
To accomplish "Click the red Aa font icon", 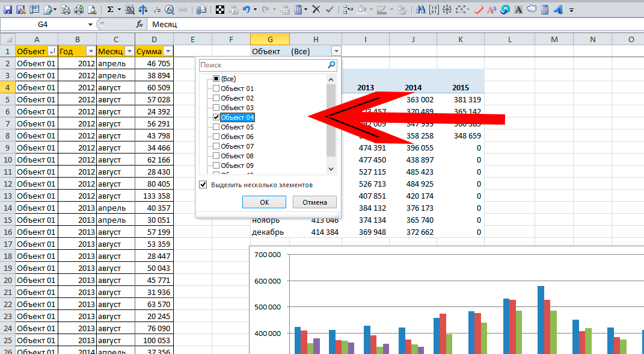I will tap(492, 9).
